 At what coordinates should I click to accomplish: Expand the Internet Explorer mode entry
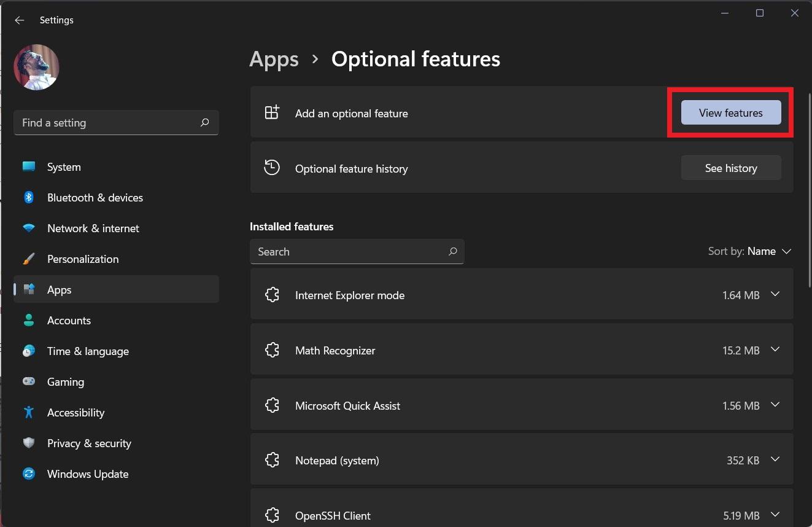(x=775, y=295)
